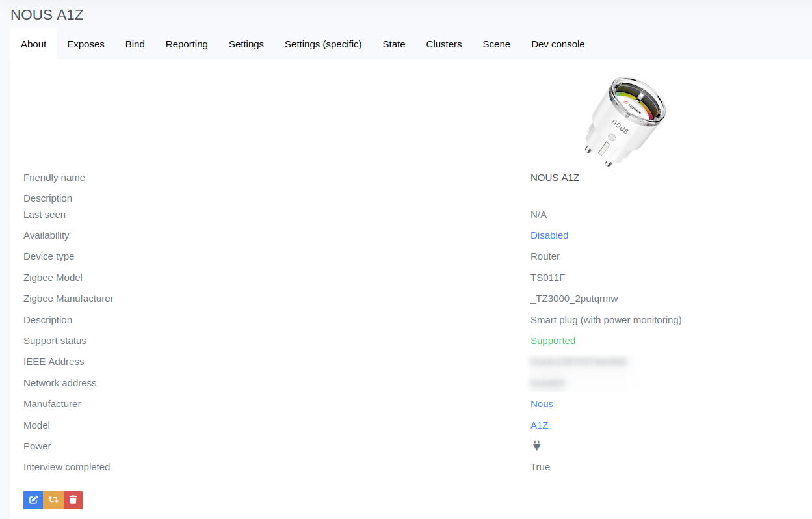The image size is (812, 519).
Task: Click the blurred IEEE address value
Action: [579, 362]
